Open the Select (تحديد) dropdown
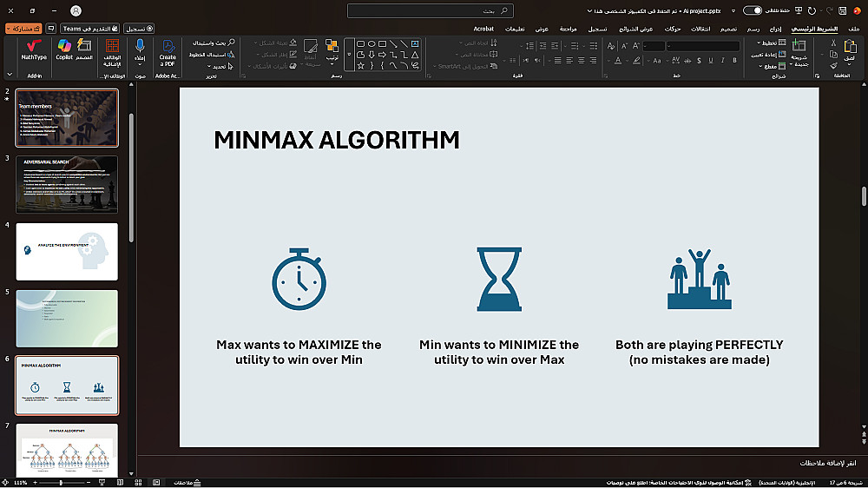The height and width of the screenshot is (488, 868). tap(220, 66)
